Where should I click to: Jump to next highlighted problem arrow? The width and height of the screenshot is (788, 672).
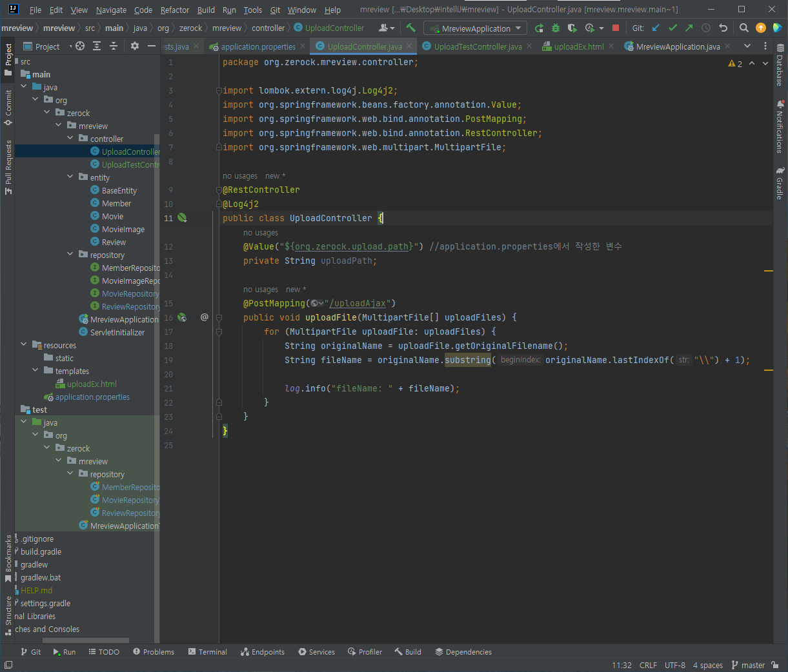(x=765, y=63)
